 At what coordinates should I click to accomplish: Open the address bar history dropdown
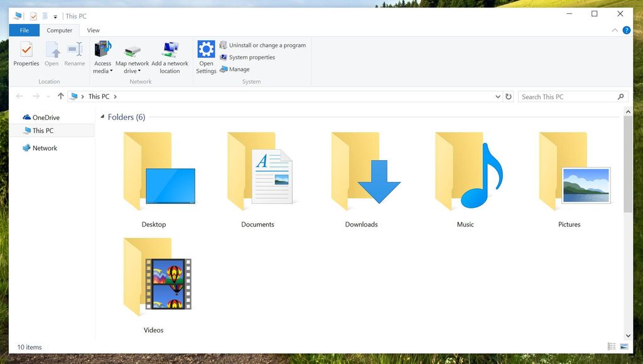(x=498, y=96)
